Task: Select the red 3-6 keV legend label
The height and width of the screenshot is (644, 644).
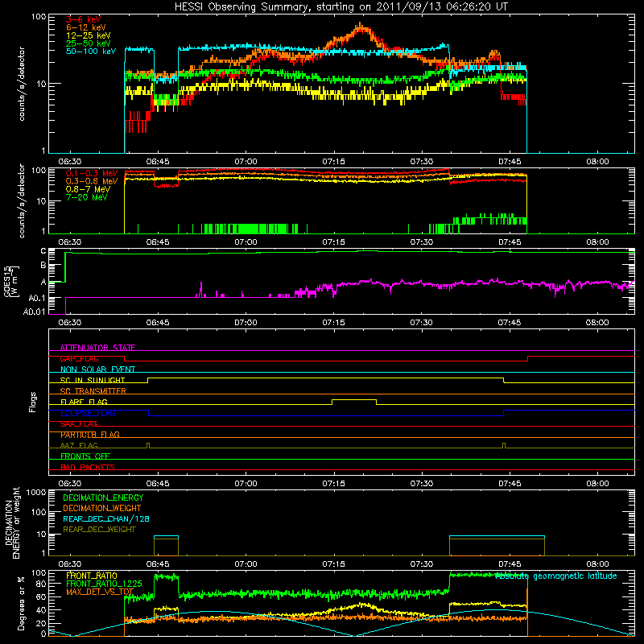Action: pos(84,19)
